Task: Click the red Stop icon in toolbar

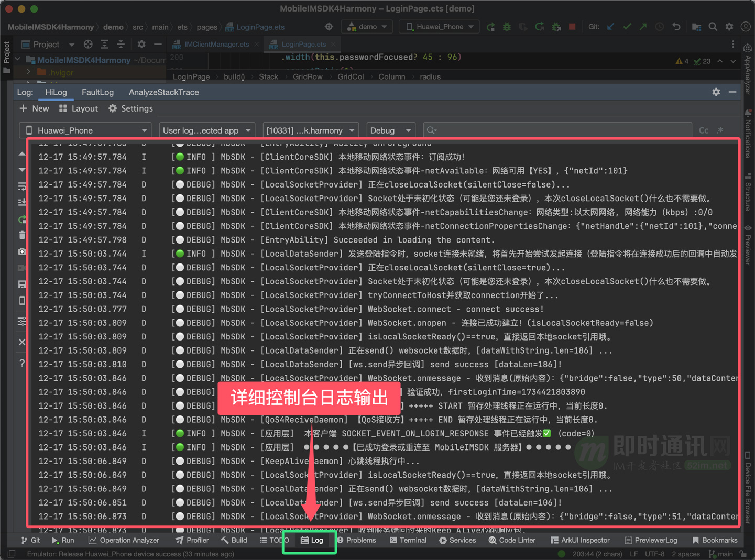Action: (572, 27)
